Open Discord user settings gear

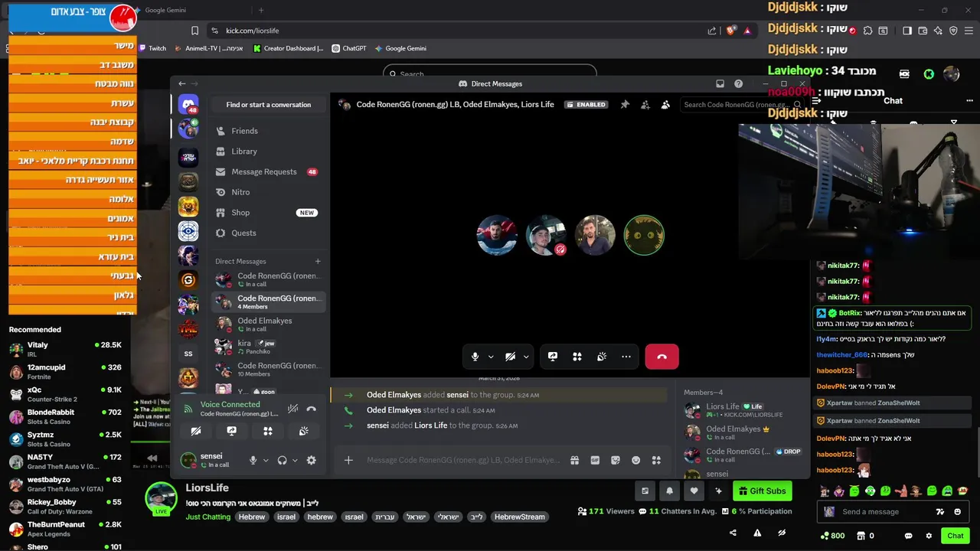pos(311,460)
